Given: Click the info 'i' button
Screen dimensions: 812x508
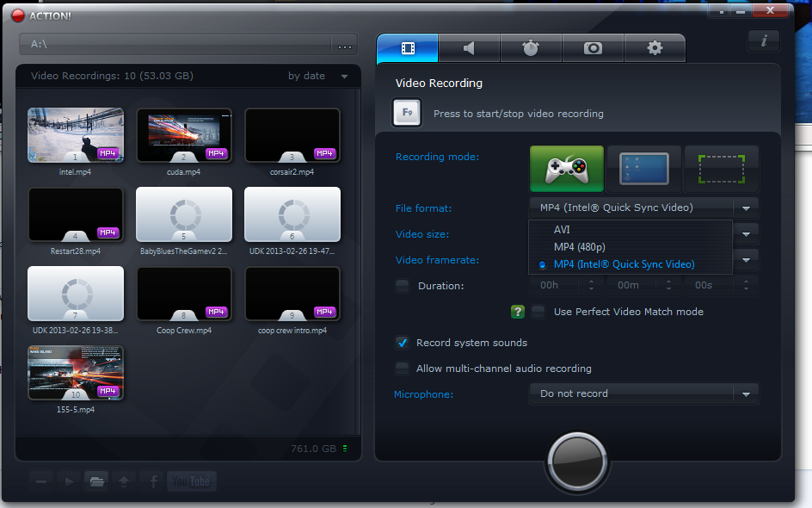Looking at the screenshot, I should 764,40.
